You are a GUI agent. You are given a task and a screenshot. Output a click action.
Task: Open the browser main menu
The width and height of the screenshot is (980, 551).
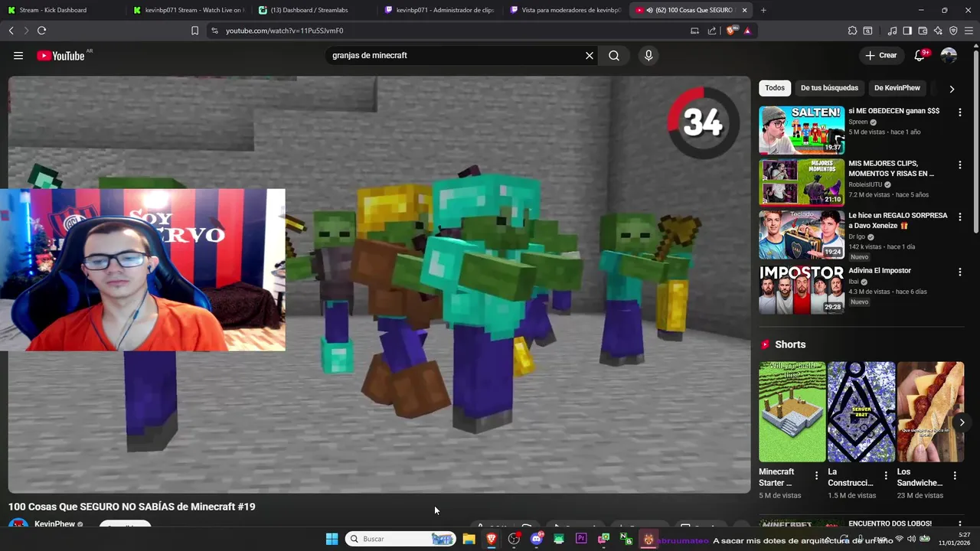pos(969,31)
